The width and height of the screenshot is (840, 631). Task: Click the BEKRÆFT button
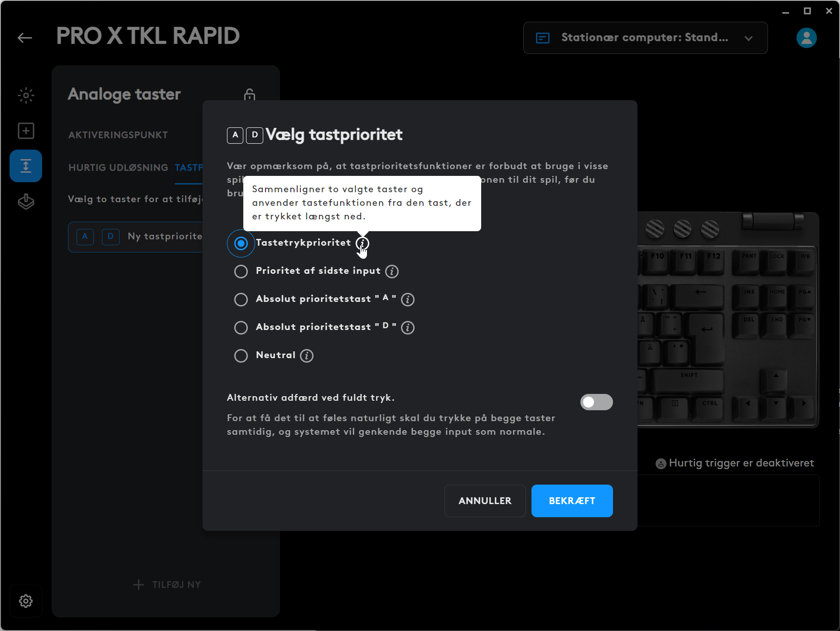point(572,501)
